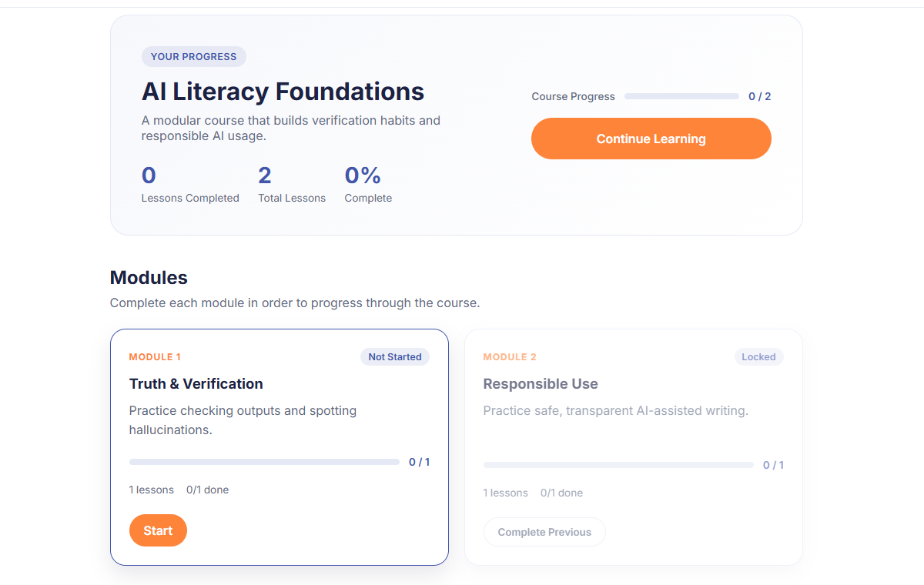Open the Responsible Use module title
This screenshot has width=924, height=585.
click(x=541, y=383)
